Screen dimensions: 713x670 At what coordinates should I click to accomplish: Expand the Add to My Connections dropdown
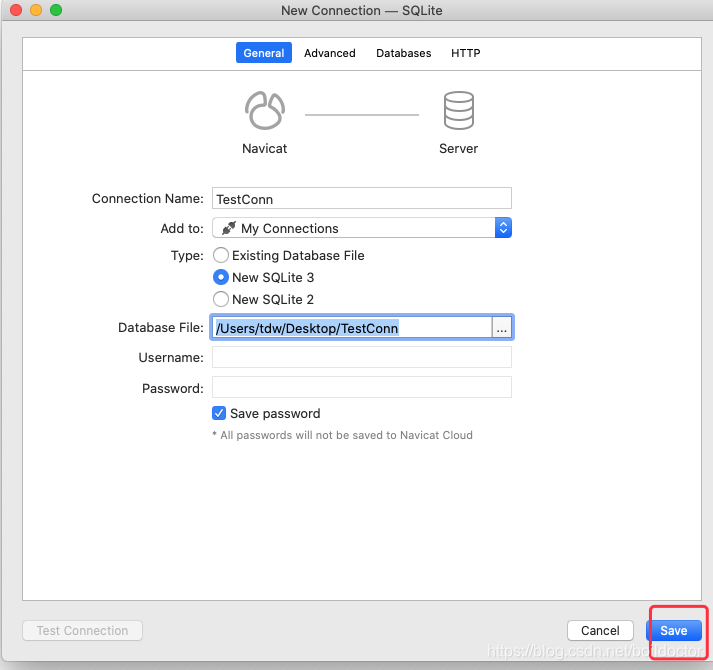click(362, 228)
